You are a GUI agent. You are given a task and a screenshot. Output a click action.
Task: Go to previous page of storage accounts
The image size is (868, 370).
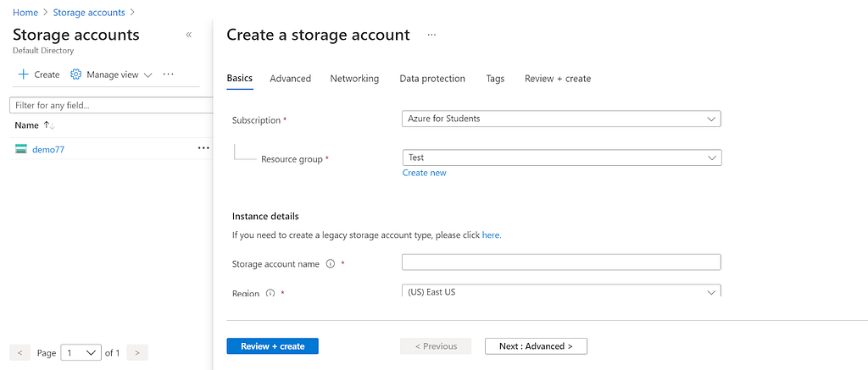(20, 352)
